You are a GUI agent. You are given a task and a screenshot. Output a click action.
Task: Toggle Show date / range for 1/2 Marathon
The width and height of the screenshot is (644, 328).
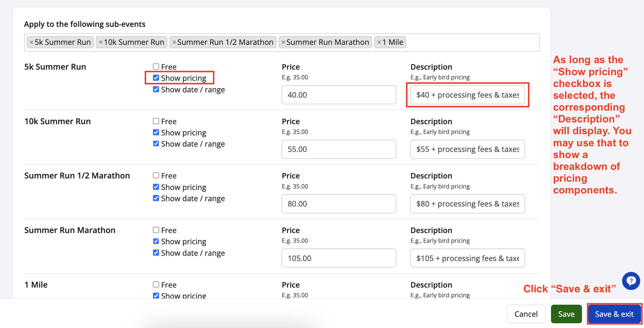point(156,198)
